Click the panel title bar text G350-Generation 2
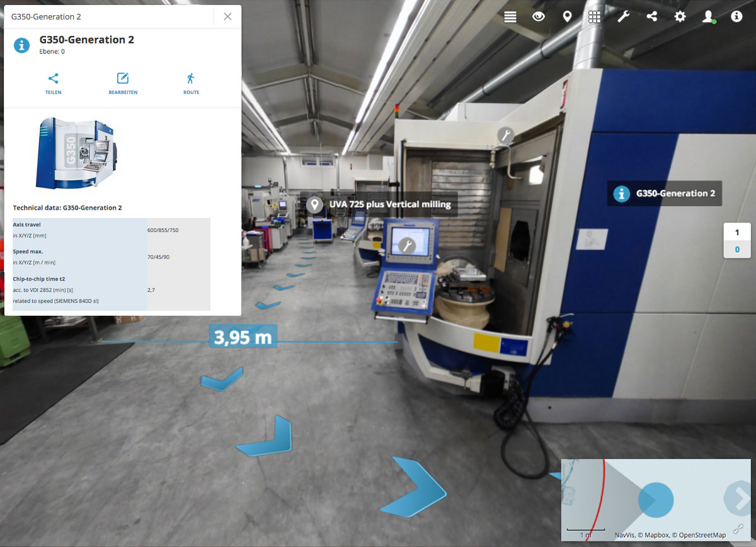 [x=47, y=16]
